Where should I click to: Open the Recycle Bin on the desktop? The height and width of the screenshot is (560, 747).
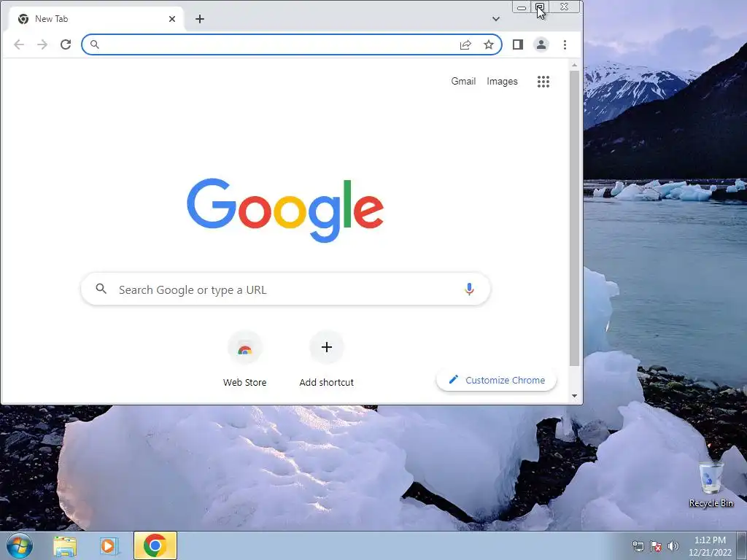pyautogui.click(x=711, y=484)
